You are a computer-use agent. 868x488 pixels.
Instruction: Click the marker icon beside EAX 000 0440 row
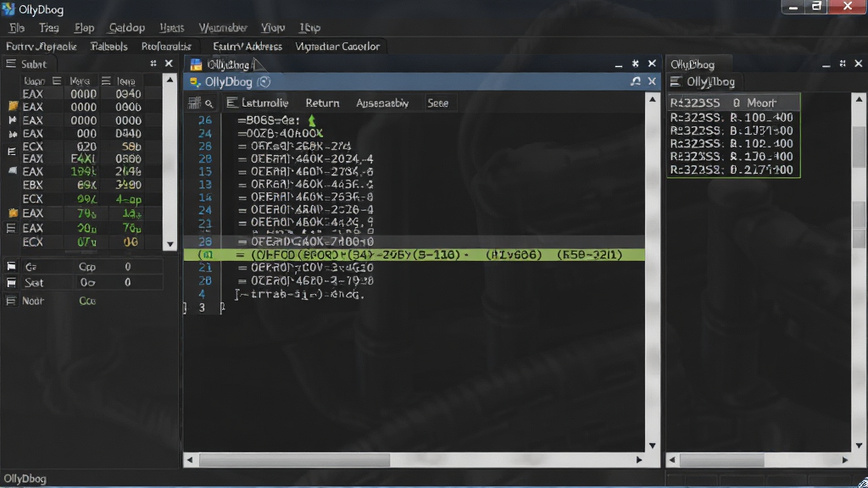[12, 133]
